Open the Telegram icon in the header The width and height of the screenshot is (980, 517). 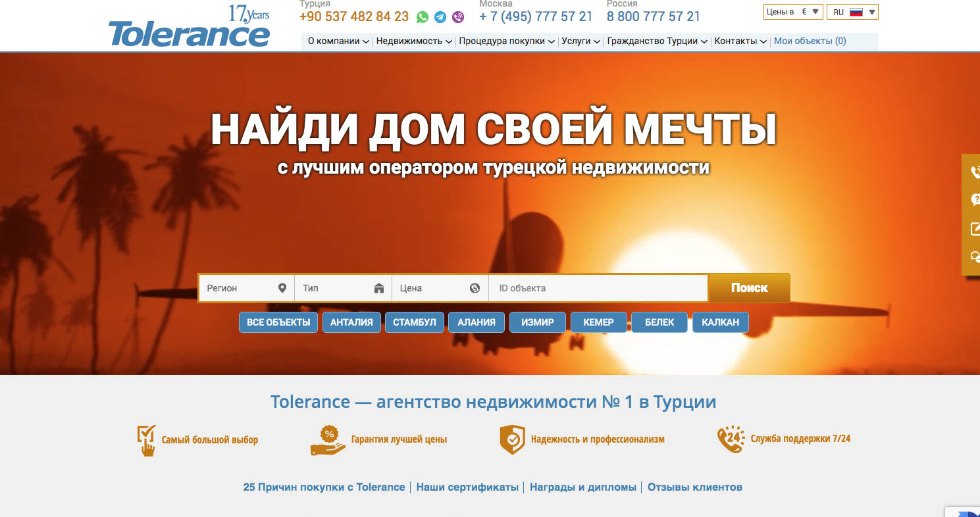pyautogui.click(x=440, y=17)
